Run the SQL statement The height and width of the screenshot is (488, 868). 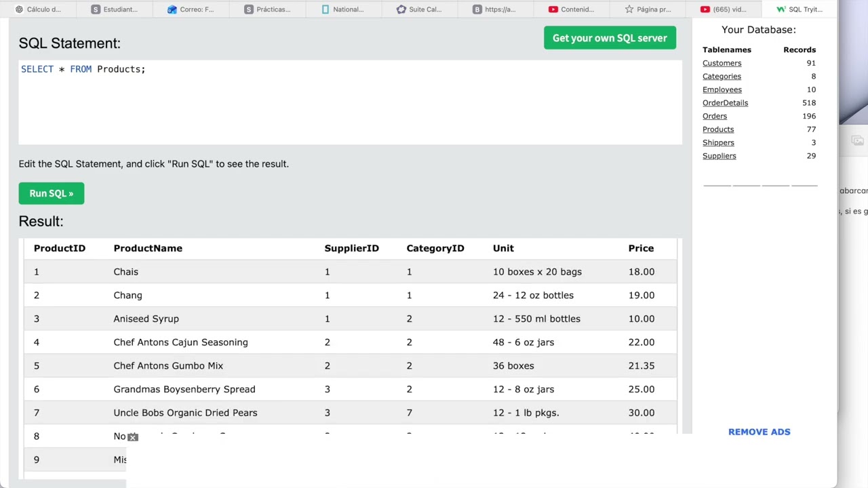tap(52, 193)
